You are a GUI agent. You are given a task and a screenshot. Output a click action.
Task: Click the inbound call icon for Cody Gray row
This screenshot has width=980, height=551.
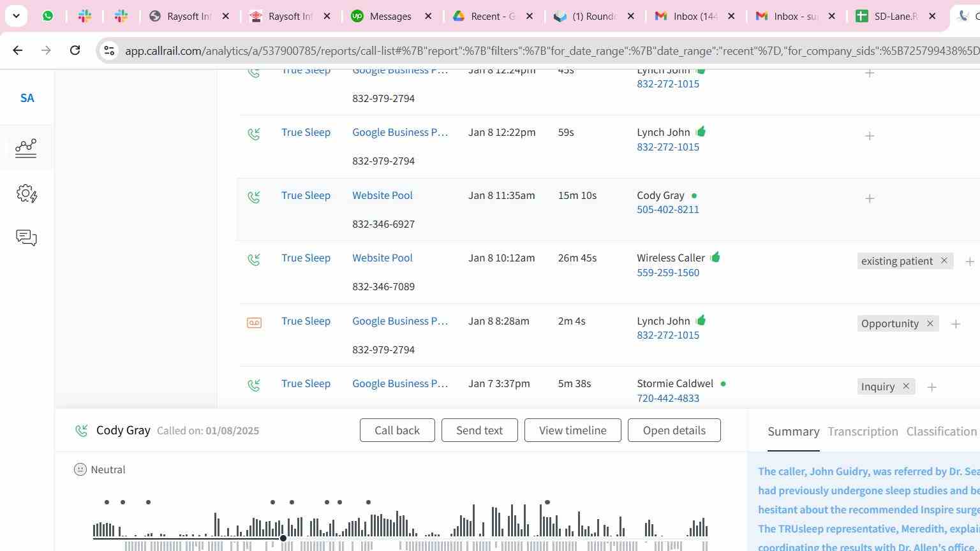tap(254, 197)
